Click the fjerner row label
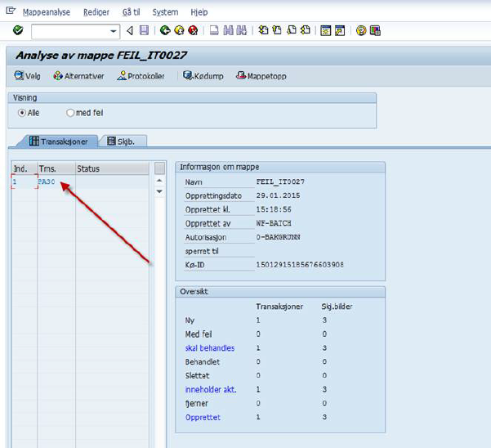 click(x=196, y=403)
